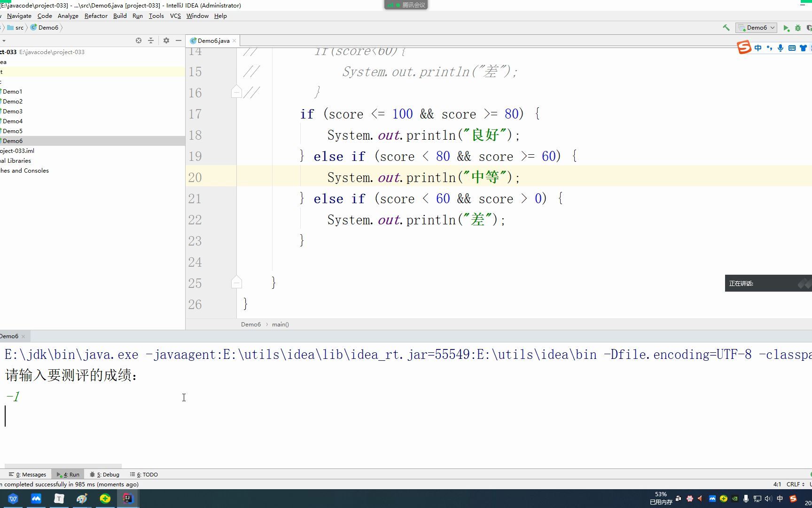Screen dimensions: 812x508
Task: Collapse code fold marker at line 16
Action: [x=236, y=92]
